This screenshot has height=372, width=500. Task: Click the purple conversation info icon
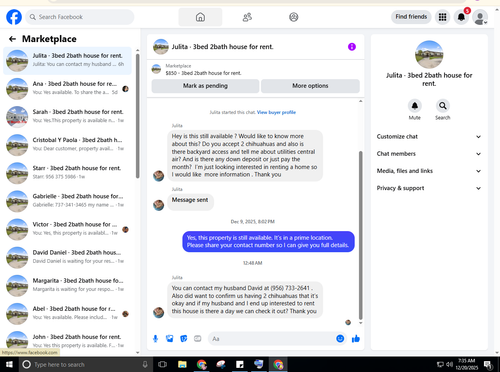(352, 47)
